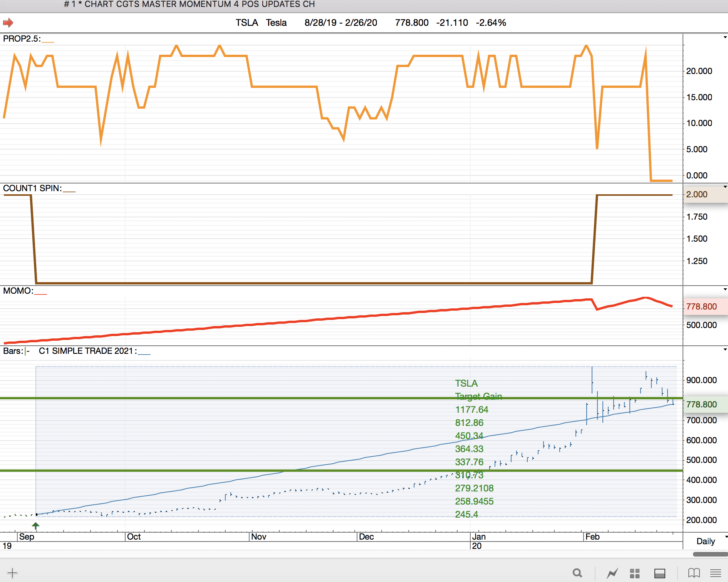This screenshot has height=582, width=728.
Task: Click the -21.110 price change value
Action: [452, 23]
